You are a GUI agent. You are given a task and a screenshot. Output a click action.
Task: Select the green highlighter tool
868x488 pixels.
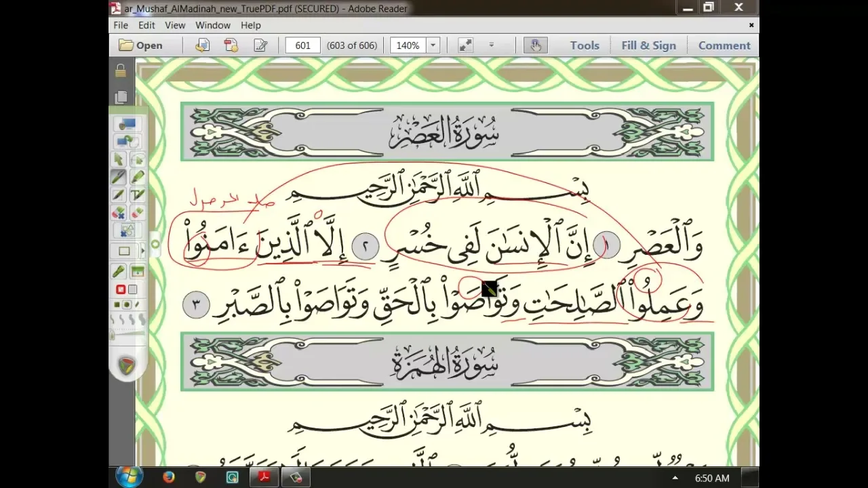[137, 177]
